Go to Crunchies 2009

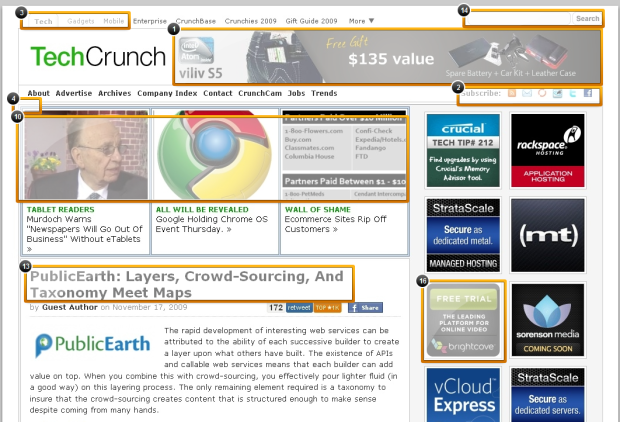pyautogui.click(x=250, y=21)
